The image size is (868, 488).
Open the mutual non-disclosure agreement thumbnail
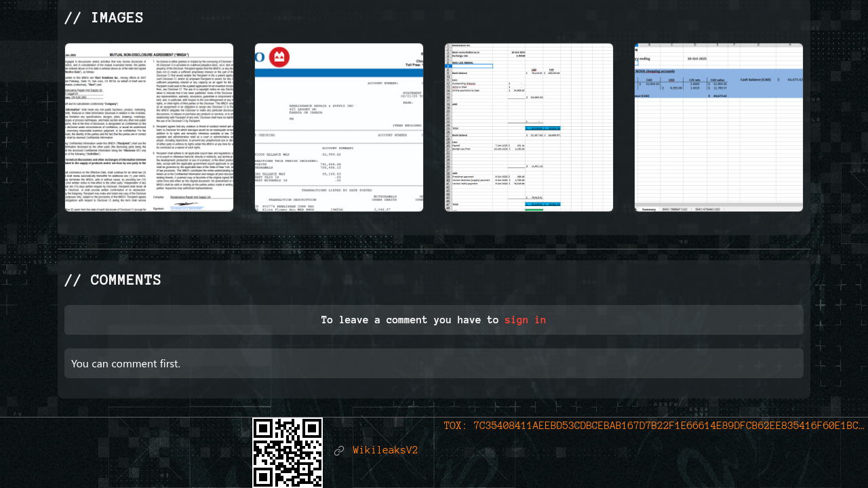point(149,127)
